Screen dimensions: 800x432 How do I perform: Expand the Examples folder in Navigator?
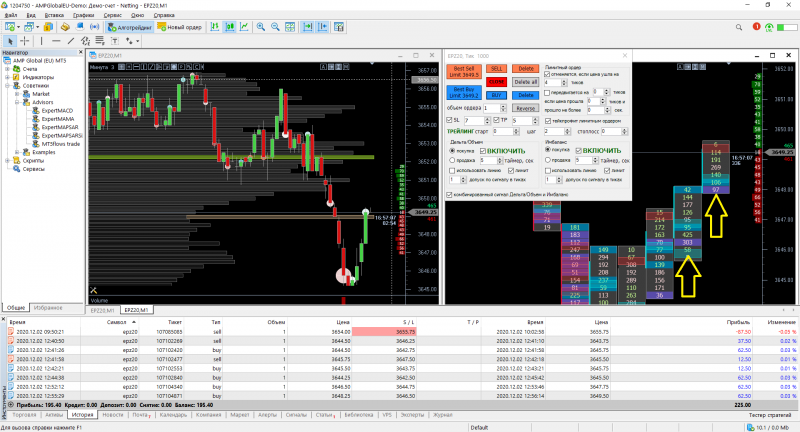[x=17, y=152]
